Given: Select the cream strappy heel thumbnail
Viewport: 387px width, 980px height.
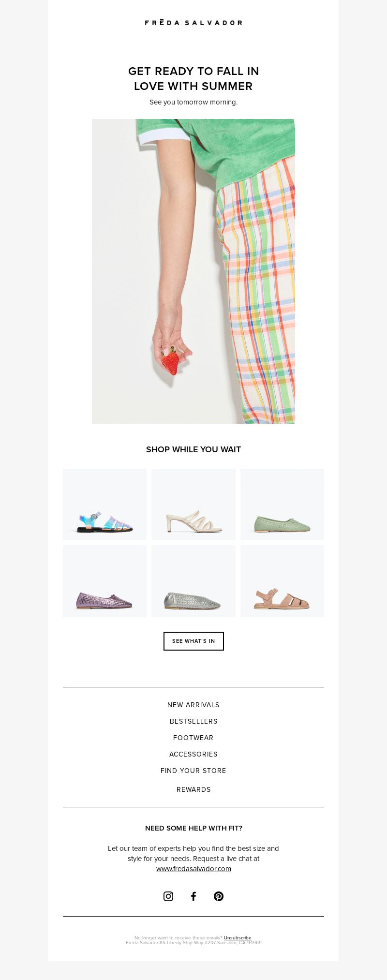Looking at the screenshot, I should click(x=193, y=505).
